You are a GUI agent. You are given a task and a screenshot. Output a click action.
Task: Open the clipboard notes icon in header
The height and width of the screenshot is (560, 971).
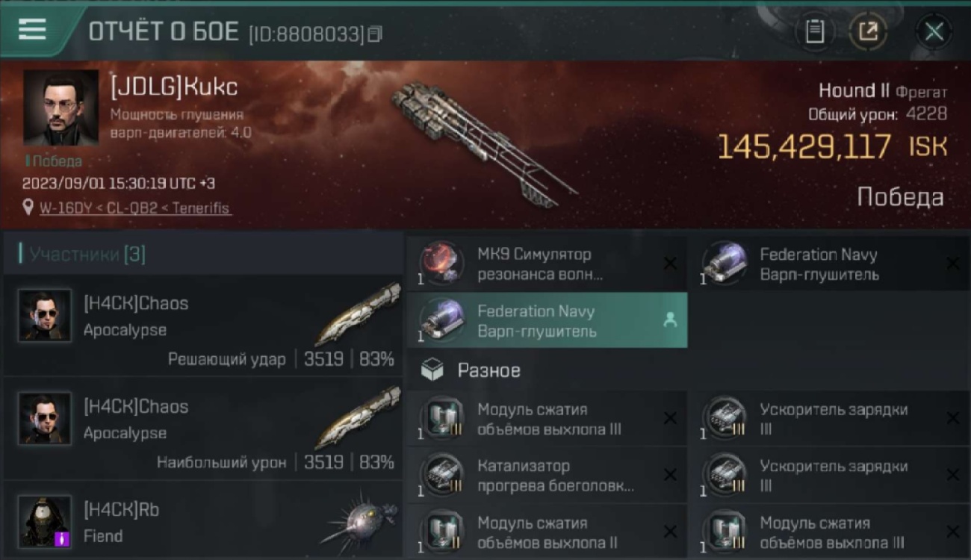pyautogui.click(x=814, y=31)
